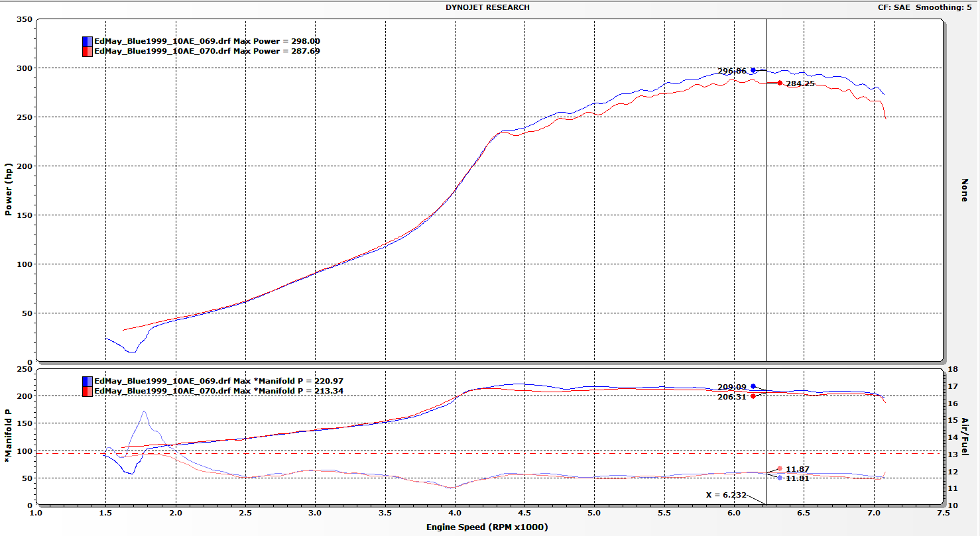Click the '11.81' air/fuel value label
The height and width of the screenshot is (536, 980).
(x=798, y=478)
